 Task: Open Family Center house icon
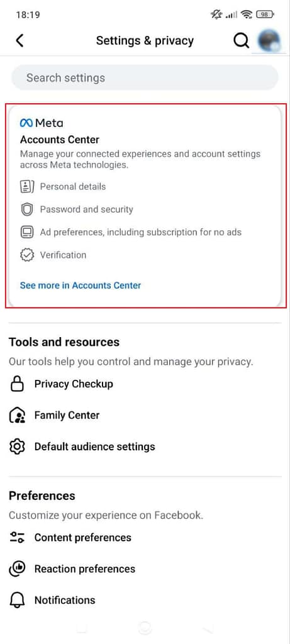[x=17, y=415]
